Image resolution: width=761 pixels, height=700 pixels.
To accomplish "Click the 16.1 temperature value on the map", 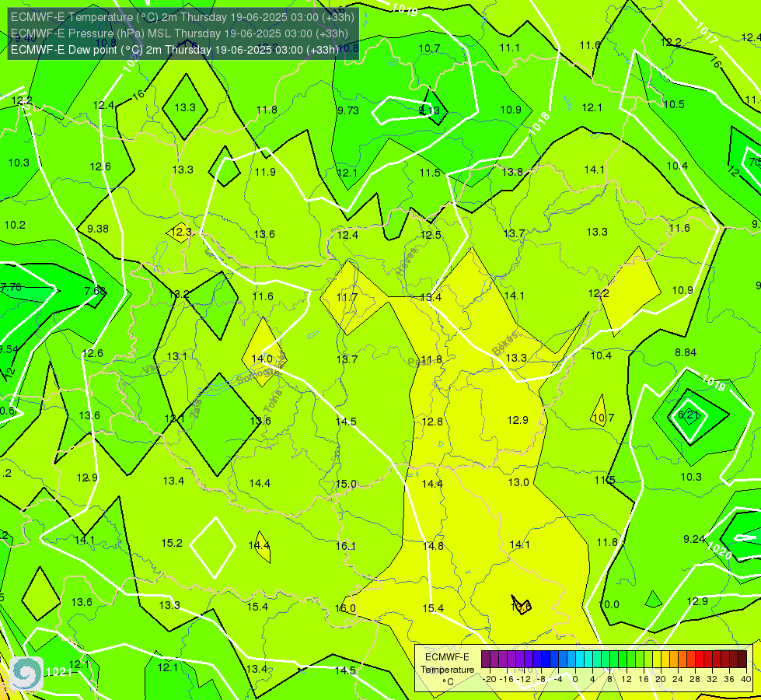I will coord(346,546).
